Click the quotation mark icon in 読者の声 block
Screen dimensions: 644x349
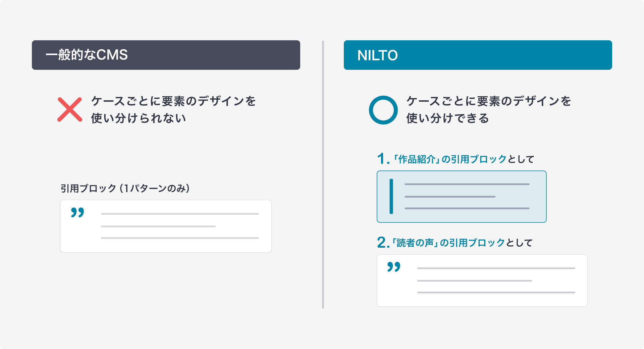click(x=394, y=267)
